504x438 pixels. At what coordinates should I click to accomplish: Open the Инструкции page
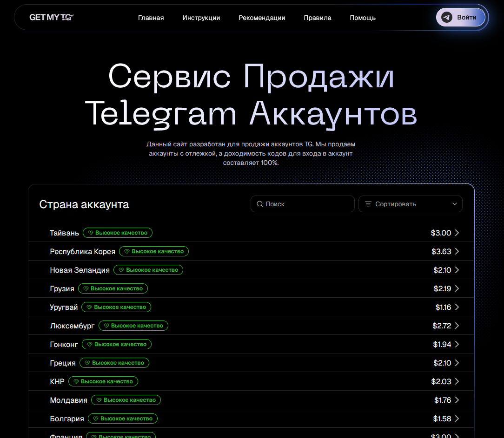pyautogui.click(x=201, y=18)
